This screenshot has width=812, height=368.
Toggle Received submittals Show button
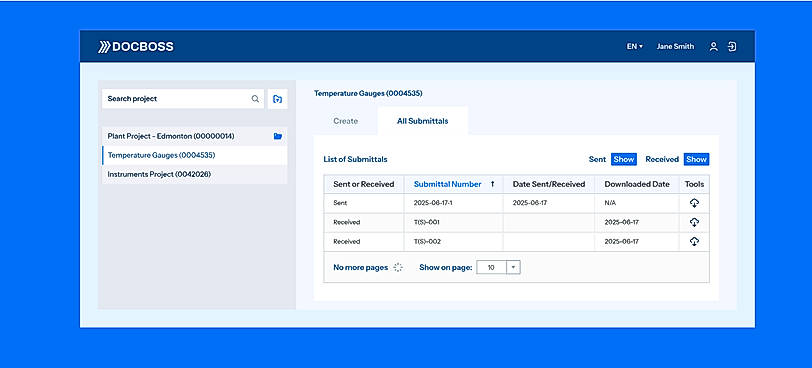(697, 159)
